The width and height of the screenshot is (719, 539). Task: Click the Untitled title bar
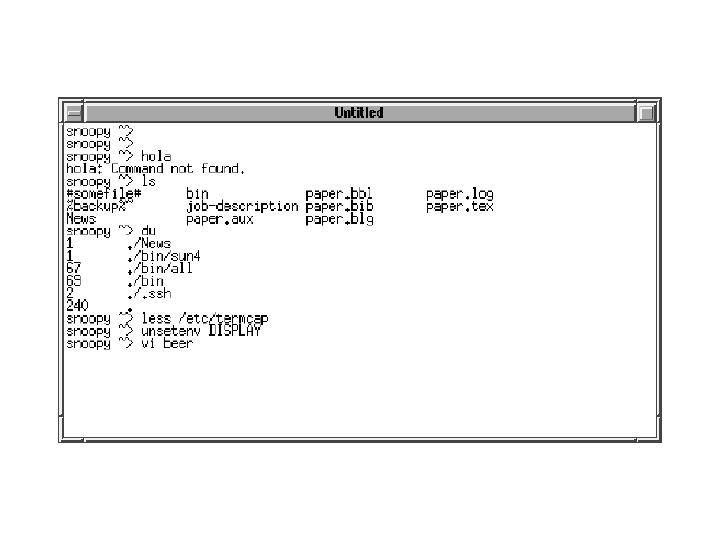[x=360, y=112]
